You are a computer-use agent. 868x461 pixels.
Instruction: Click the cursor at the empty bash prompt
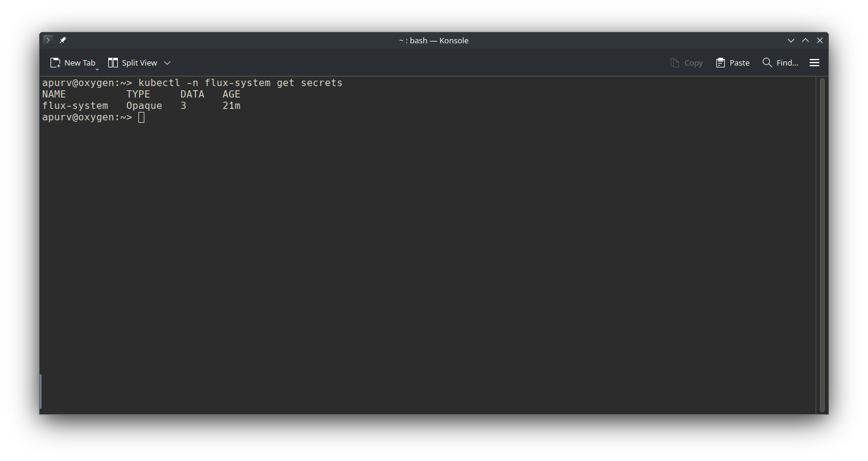141,117
